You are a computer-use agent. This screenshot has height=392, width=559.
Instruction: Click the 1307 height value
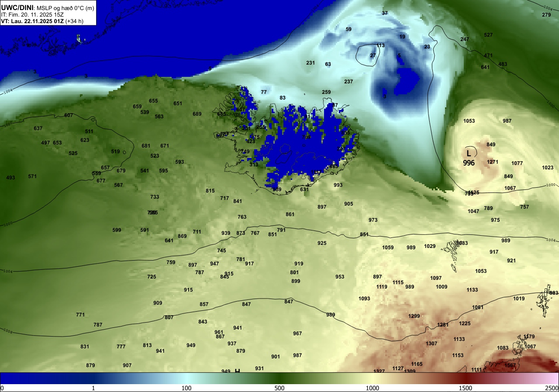[431, 344]
